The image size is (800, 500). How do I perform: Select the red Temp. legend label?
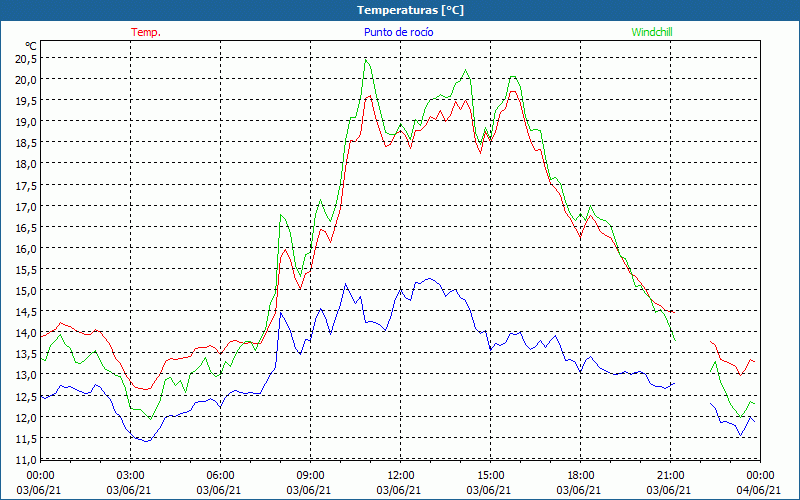[146, 32]
